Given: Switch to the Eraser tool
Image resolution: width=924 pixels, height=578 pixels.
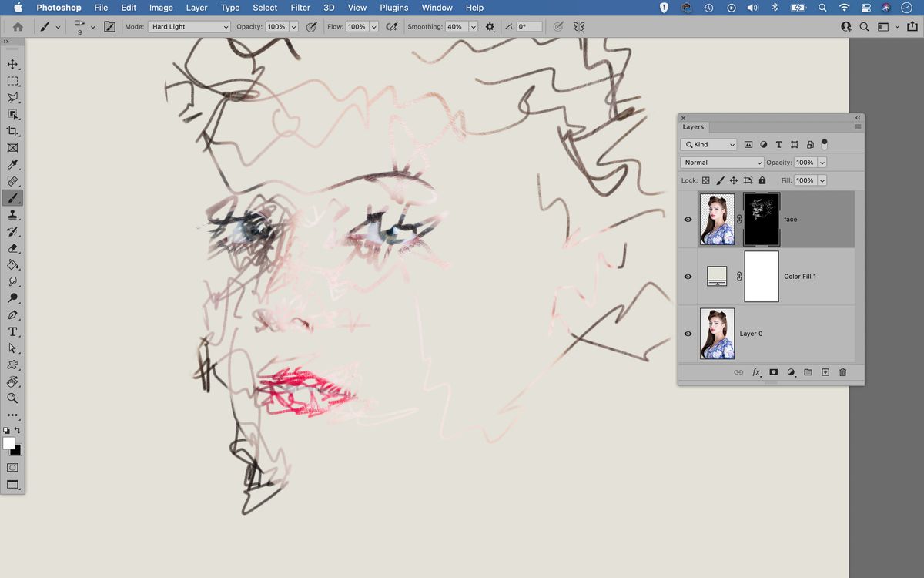Looking at the screenshot, I should point(12,248).
